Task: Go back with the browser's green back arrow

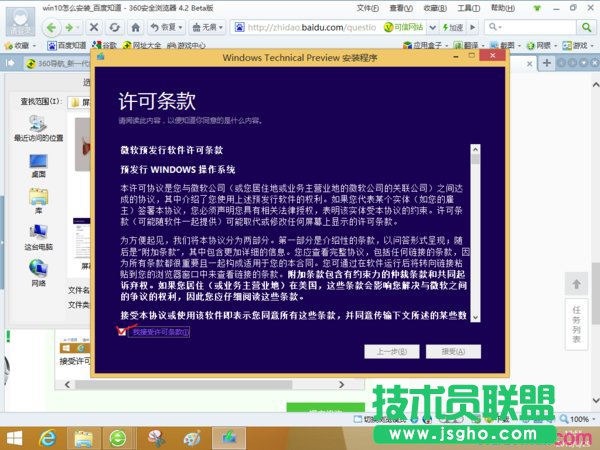Action: tap(52, 28)
